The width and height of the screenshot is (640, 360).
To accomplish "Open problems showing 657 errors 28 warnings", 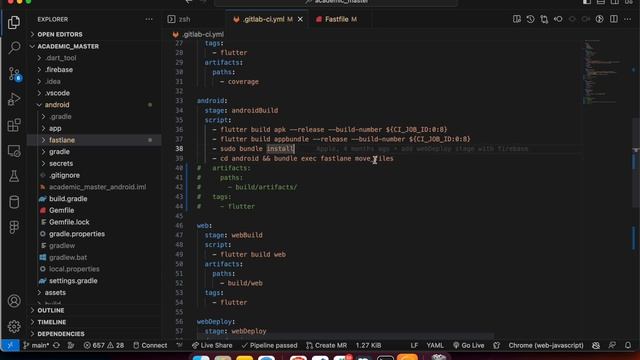I will pyautogui.click(x=104, y=345).
